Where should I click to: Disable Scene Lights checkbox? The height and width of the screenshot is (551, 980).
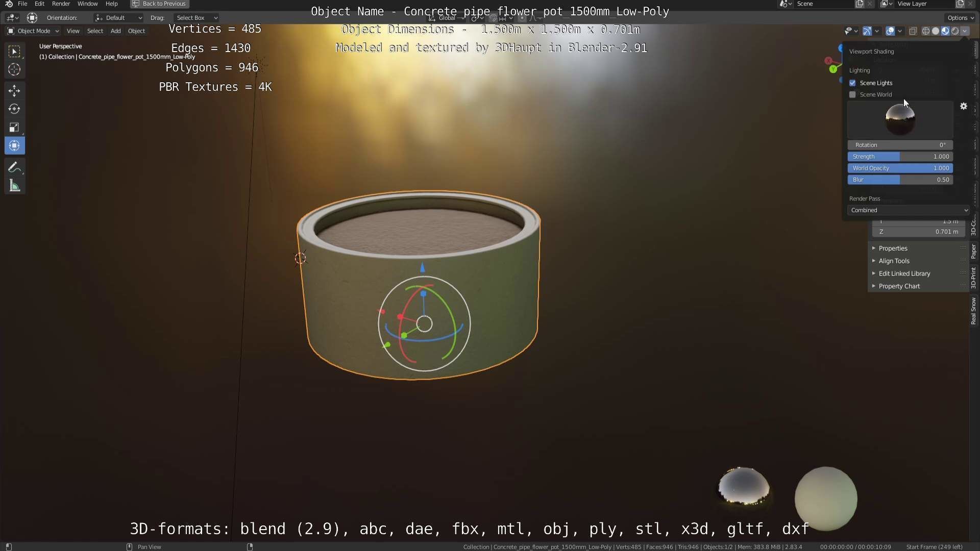click(x=852, y=83)
